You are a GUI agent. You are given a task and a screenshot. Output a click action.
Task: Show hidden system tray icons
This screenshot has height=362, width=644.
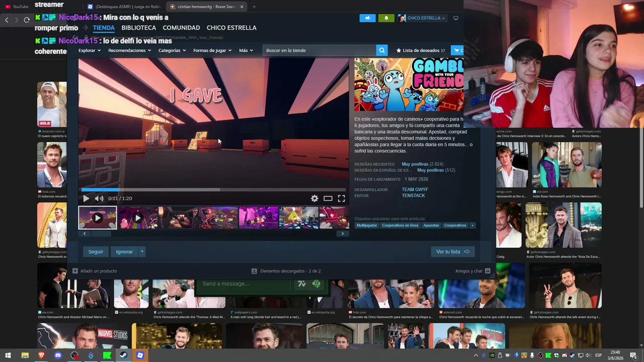click(476, 355)
